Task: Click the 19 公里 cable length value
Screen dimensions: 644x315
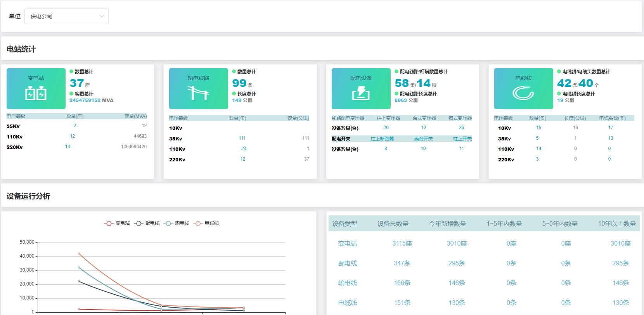Action: [x=566, y=100]
